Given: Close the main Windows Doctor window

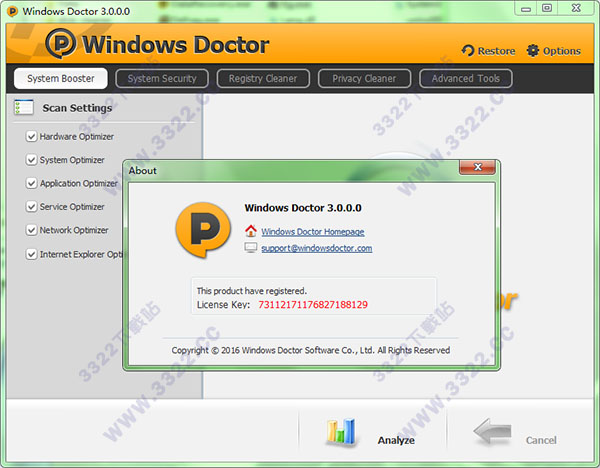Looking at the screenshot, I should [x=576, y=8].
